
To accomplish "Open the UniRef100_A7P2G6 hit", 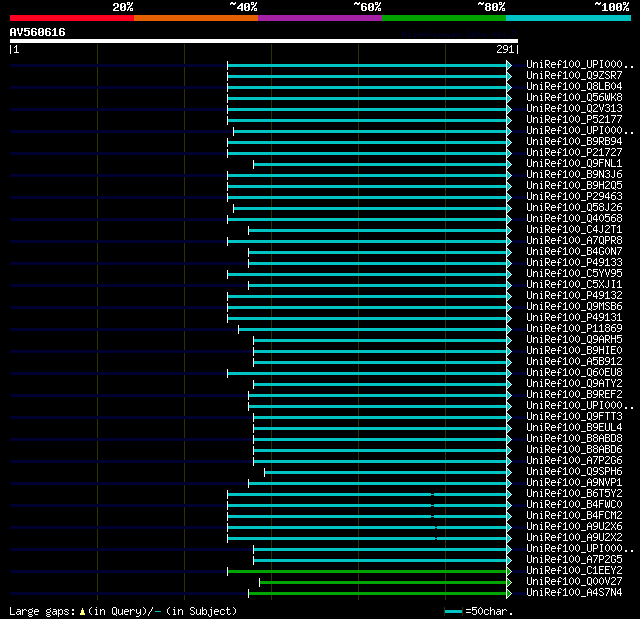I will (x=574, y=461).
